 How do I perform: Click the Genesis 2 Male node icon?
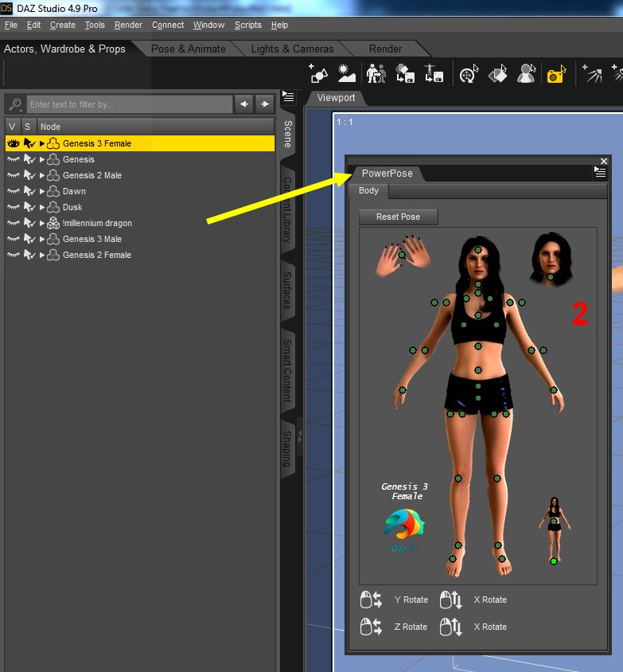click(53, 175)
